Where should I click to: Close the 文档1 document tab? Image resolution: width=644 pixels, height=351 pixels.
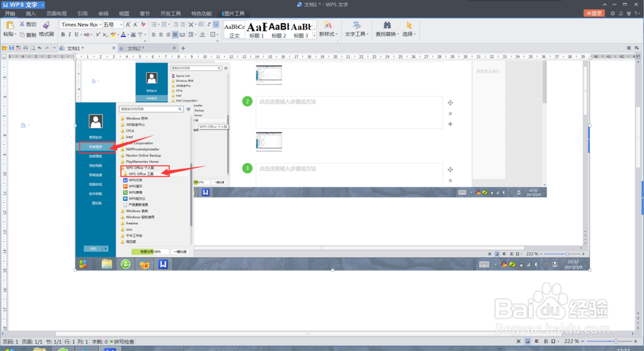pos(114,48)
